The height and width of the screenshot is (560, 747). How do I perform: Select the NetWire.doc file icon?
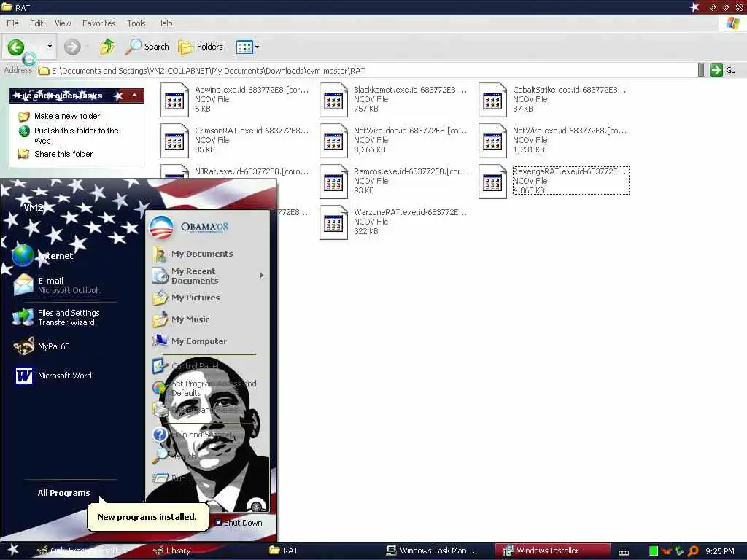(333, 141)
